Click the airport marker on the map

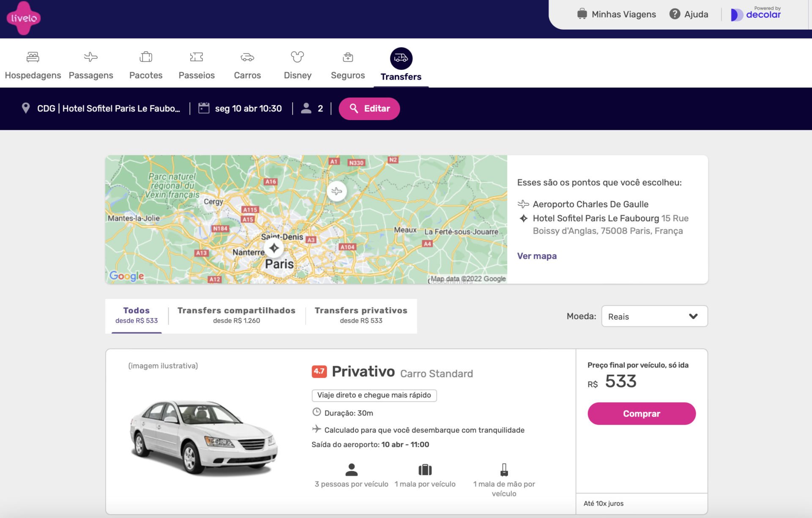tap(337, 191)
